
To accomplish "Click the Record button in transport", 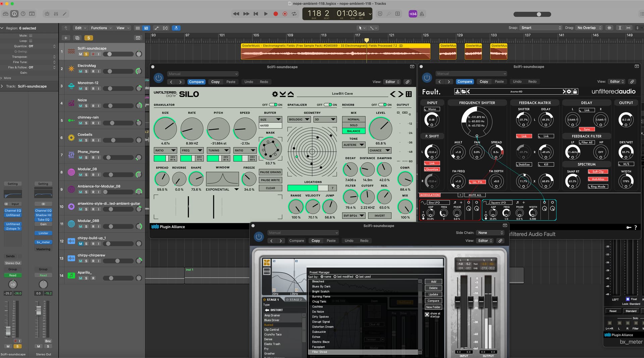I will 275,14.
